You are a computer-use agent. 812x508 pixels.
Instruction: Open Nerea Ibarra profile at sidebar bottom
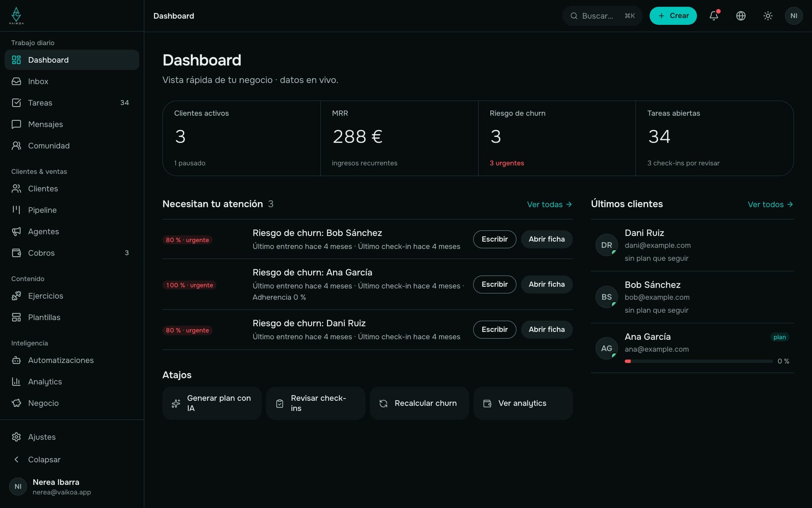click(71, 487)
